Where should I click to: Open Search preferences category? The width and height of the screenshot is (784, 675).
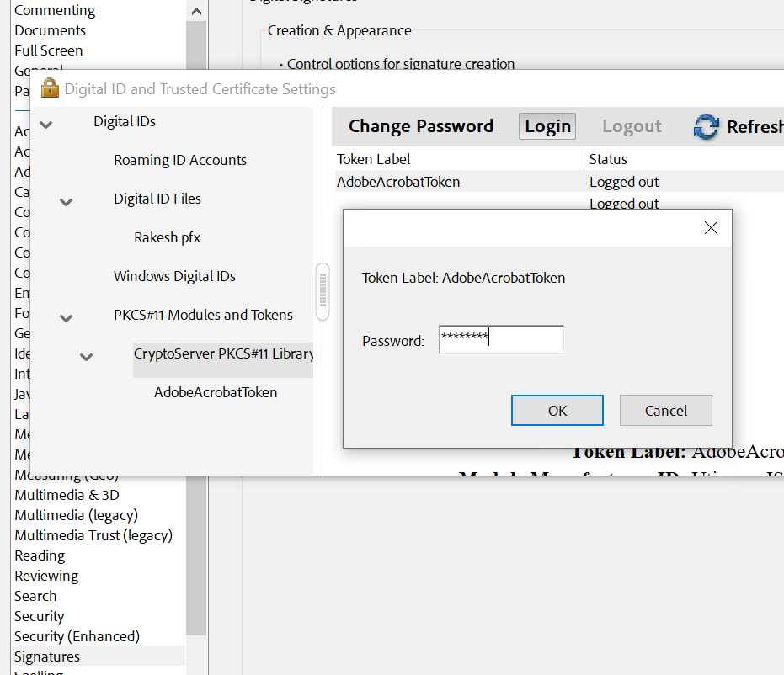pyautogui.click(x=35, y=596)
